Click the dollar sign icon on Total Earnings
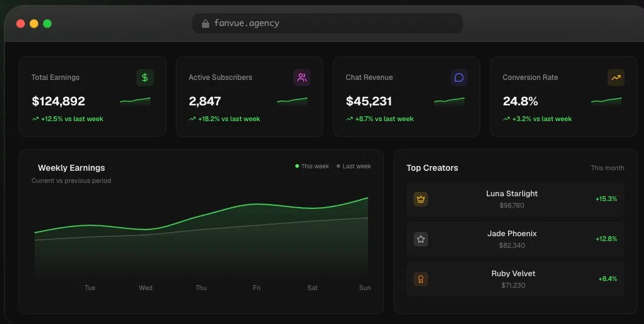This screenshot has height=324, width=644. (x=145, y=78)
